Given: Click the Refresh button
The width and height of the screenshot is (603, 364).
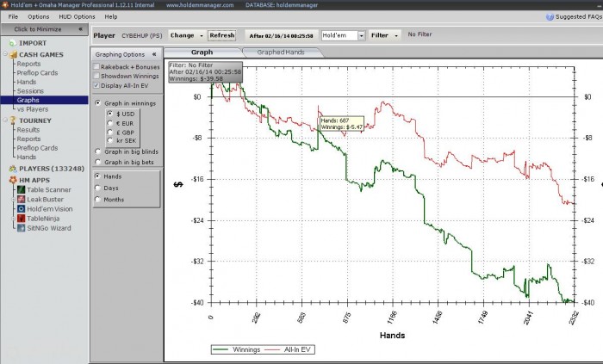Looking at the screenshot, I should (222, 35).
